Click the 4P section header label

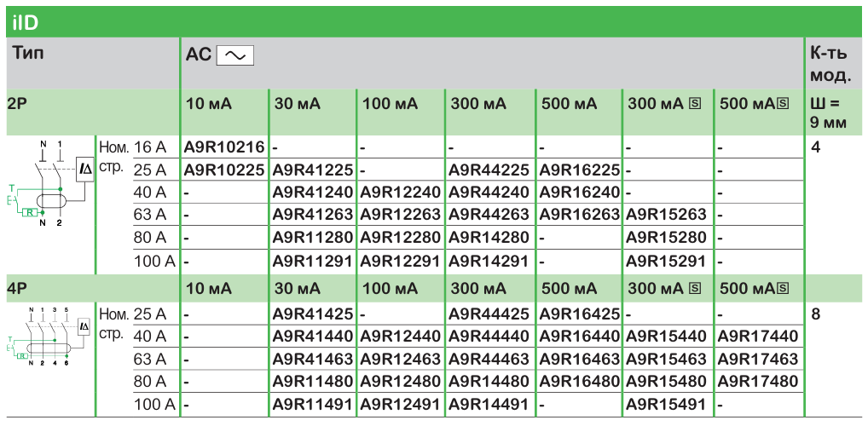click(17, 290)
